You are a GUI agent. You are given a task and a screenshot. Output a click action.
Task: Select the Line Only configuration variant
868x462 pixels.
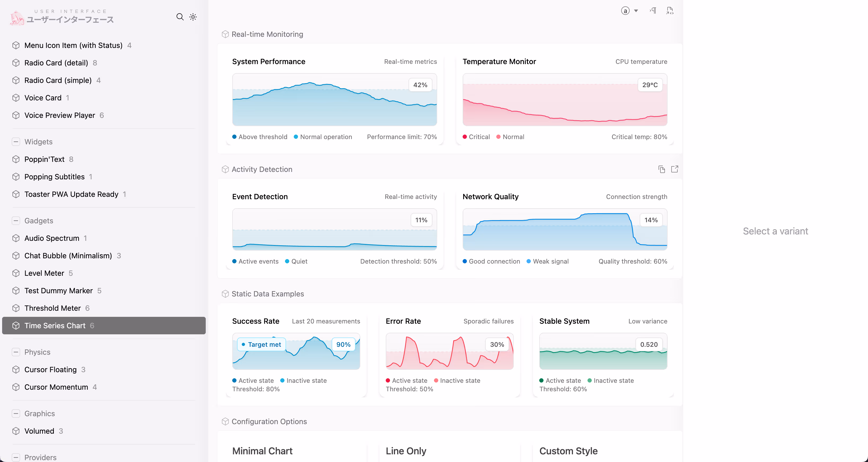406,451
